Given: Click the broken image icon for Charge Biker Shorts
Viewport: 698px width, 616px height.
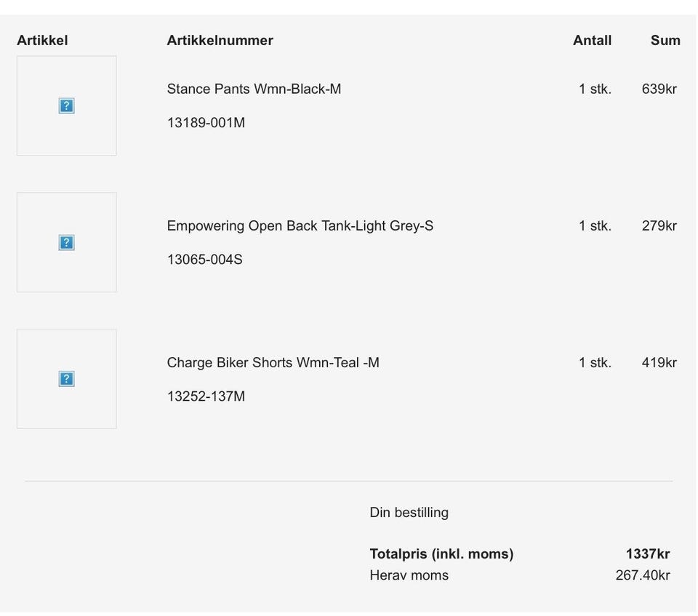Looking at the screenshot, I should (x=66, y=379).
